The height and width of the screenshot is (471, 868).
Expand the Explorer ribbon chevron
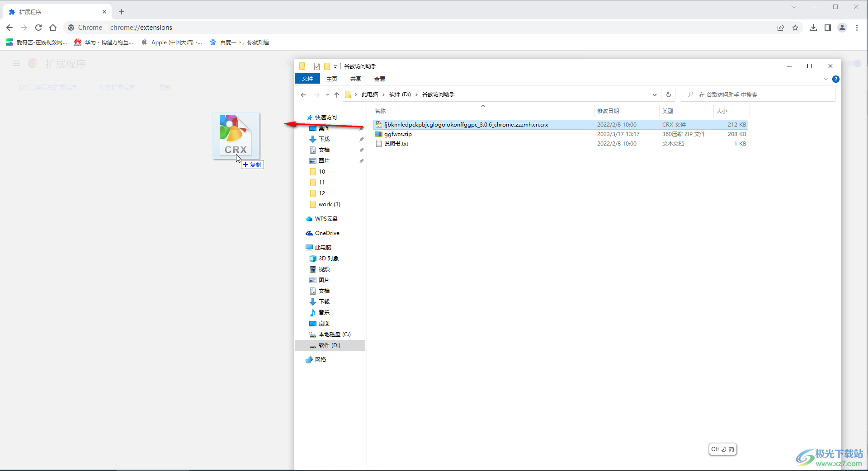coord(826,79)
